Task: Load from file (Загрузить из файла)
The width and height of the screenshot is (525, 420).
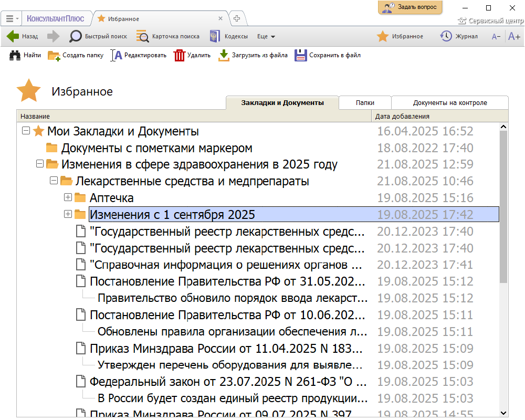Action: tap(224, 55)
